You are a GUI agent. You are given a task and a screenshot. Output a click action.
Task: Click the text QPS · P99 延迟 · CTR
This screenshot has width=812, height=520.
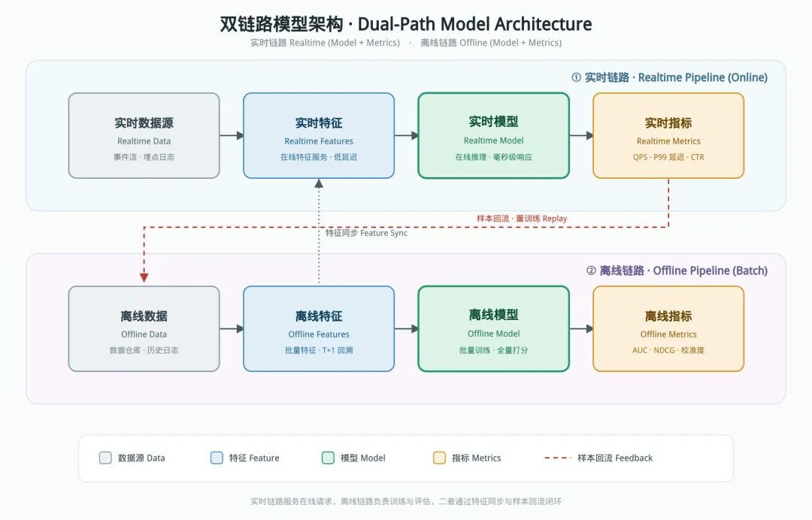668,157
